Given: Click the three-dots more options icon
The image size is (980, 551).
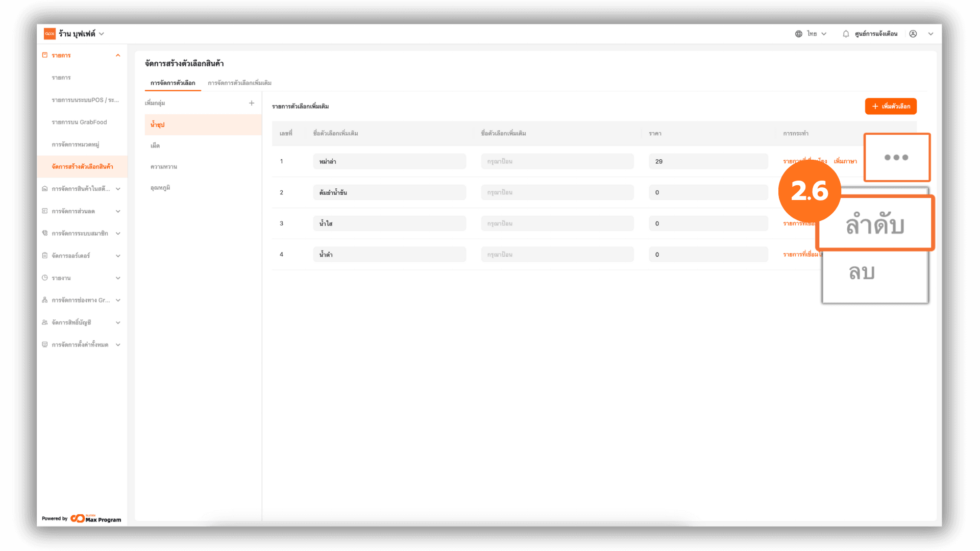Looking at the screenshot, I should point(896,157).
